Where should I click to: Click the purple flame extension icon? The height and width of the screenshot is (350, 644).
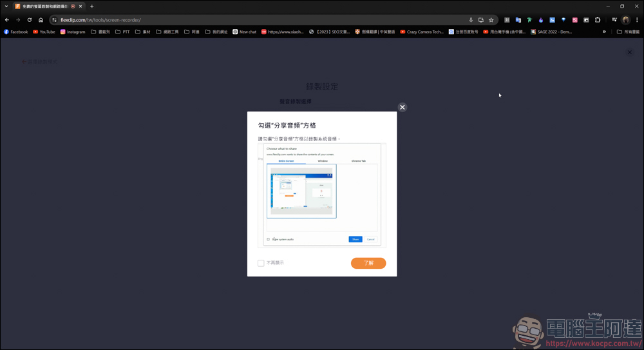pyautogui.click(x=541, y=20)
